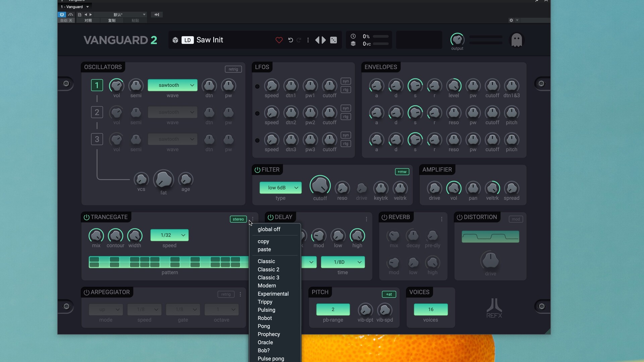
Task: Open preset options three-dot menu
Action: pyautogui.click(x=308, y=40)
